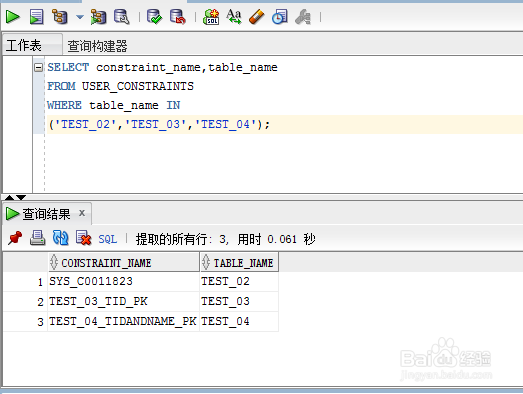Image resolution: width=523 pixels, height=394 pixels.
Task: Open the SQL History icon
Action: (280, 17)
